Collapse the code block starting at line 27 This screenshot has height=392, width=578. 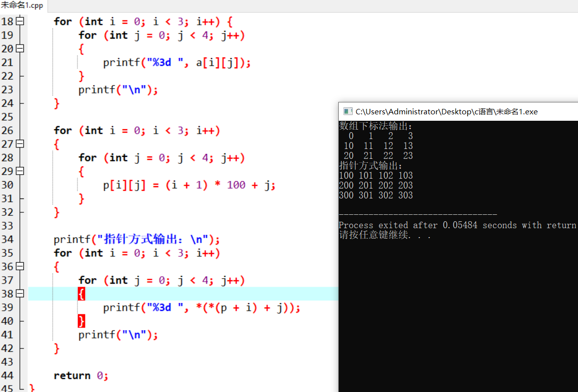tap(20, 144)
